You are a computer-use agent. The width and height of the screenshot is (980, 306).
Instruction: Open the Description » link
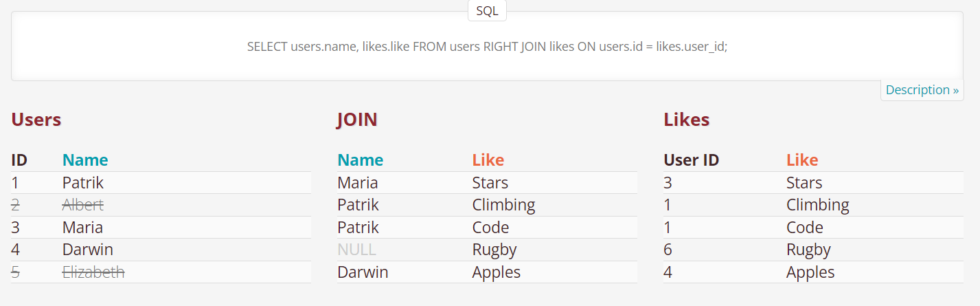coord(922,90)
